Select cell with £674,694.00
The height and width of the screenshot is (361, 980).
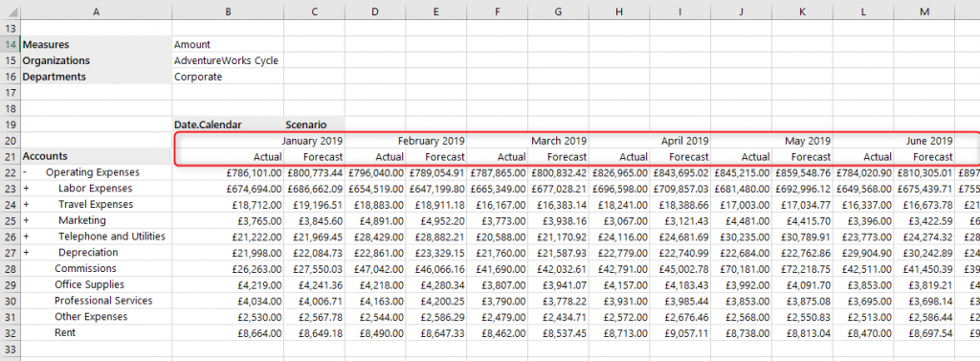[228, 189]
